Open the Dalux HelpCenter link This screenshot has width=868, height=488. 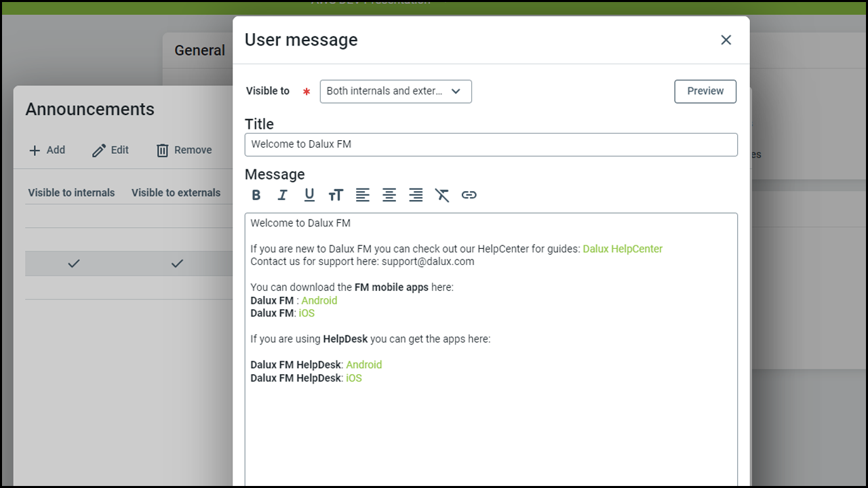623,249
